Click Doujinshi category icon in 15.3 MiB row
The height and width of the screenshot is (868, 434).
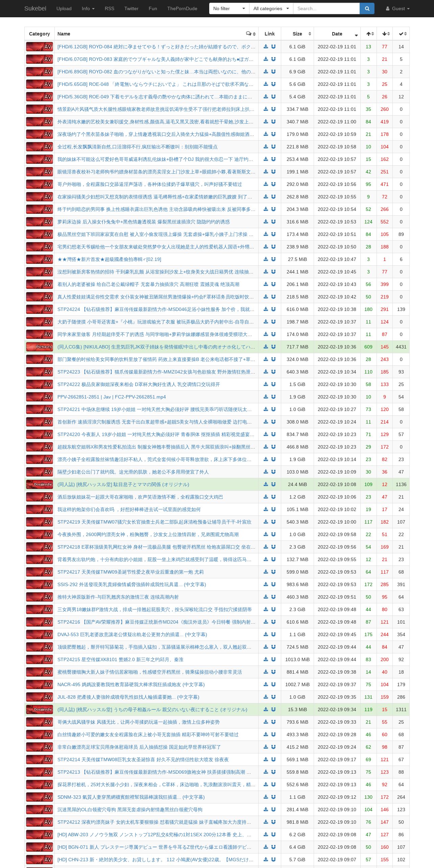tap(40, 709)
